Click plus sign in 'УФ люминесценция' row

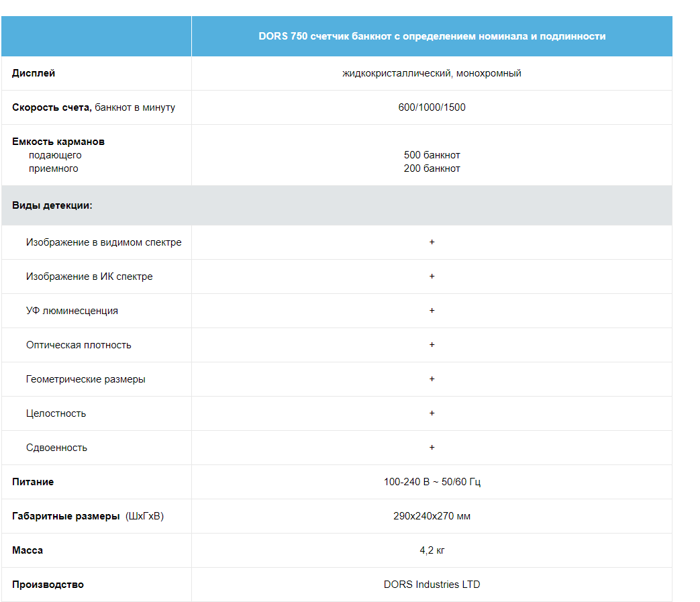pyautogui.click(x=432, y=310)
